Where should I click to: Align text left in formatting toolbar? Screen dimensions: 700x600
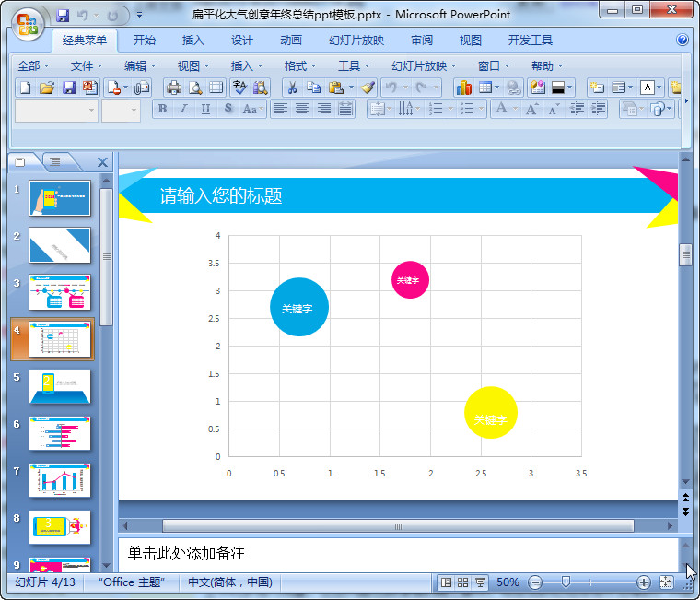coord(280,109)
